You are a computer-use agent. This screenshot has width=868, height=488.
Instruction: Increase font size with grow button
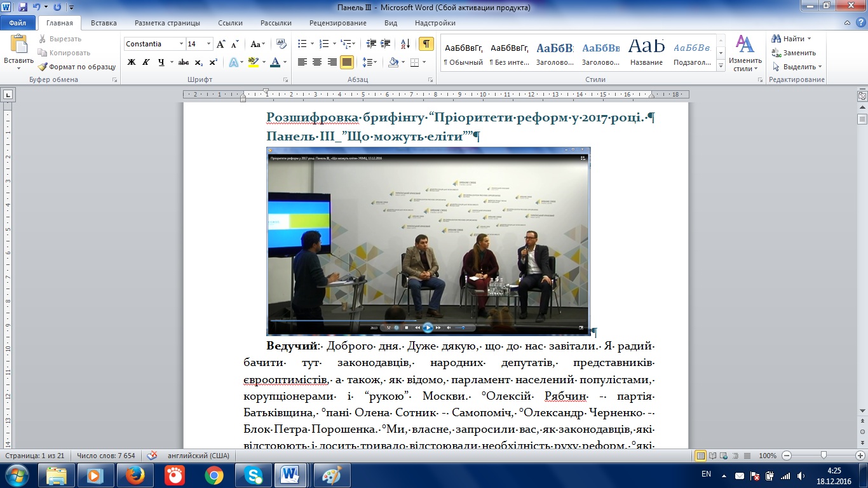(x=221, y=44)
